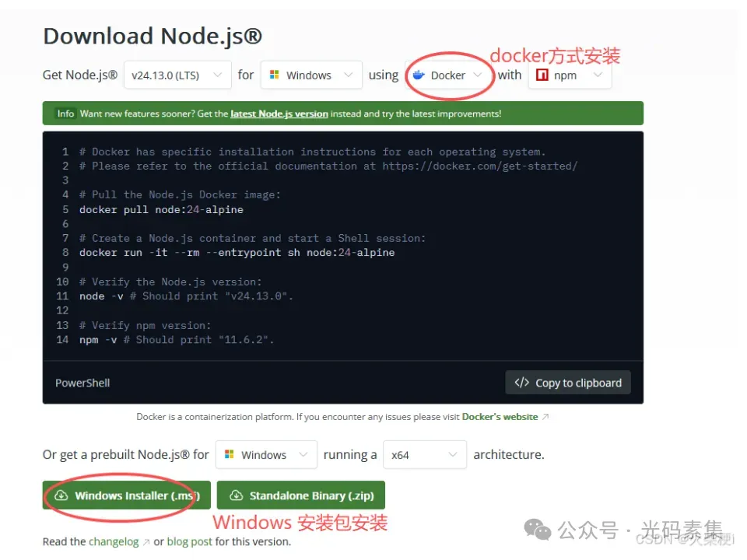Click download cloud icon on Standalone Binary button
Image resolution: width=747 pixels, height=560 pixels.
237,495
